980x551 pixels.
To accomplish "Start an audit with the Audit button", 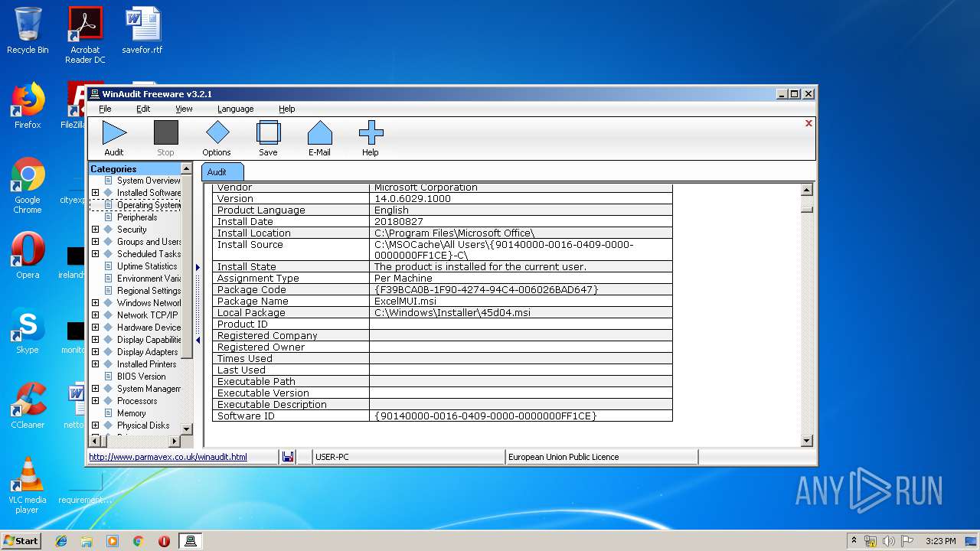I will click(x=114, y=138).
